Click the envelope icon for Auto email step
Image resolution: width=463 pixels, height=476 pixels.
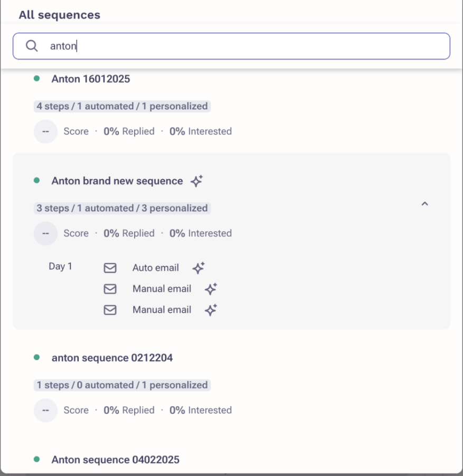click(110, 268)
